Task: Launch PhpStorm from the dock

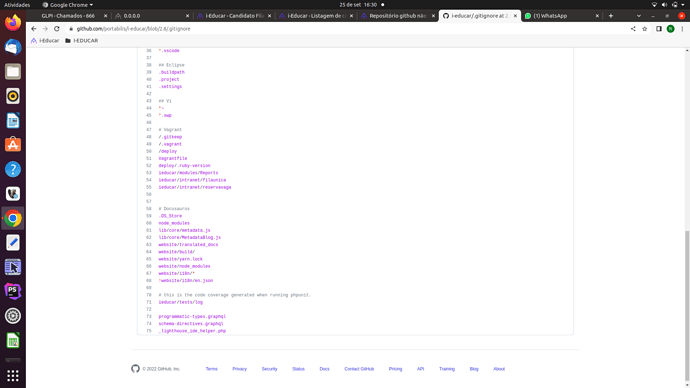Action: [x=13, y=291]
